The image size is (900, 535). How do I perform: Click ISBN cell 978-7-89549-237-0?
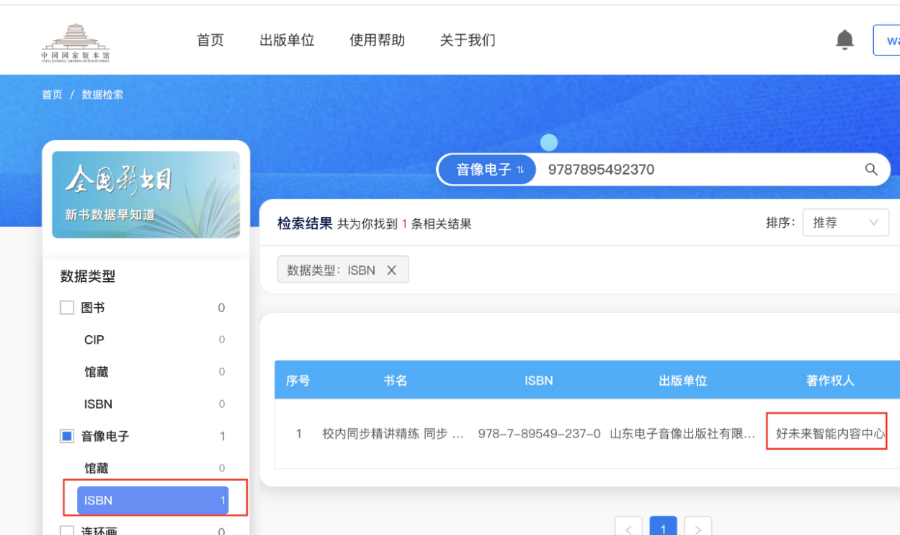point(539,434)
